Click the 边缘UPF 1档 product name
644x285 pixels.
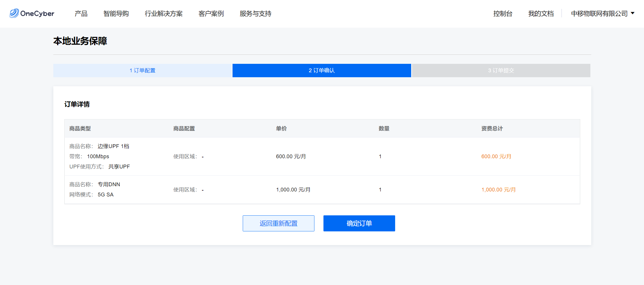pos(113,146)
